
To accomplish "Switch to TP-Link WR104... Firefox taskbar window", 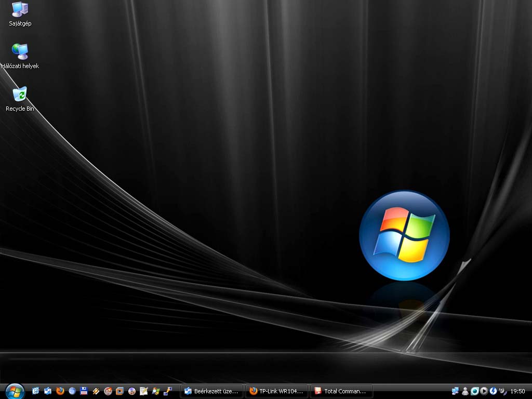I will click(x=276, y=391).
